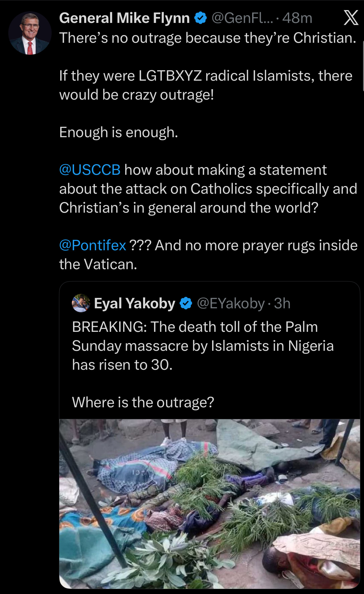Follow the @Pontifex mention link

[93, 245]
